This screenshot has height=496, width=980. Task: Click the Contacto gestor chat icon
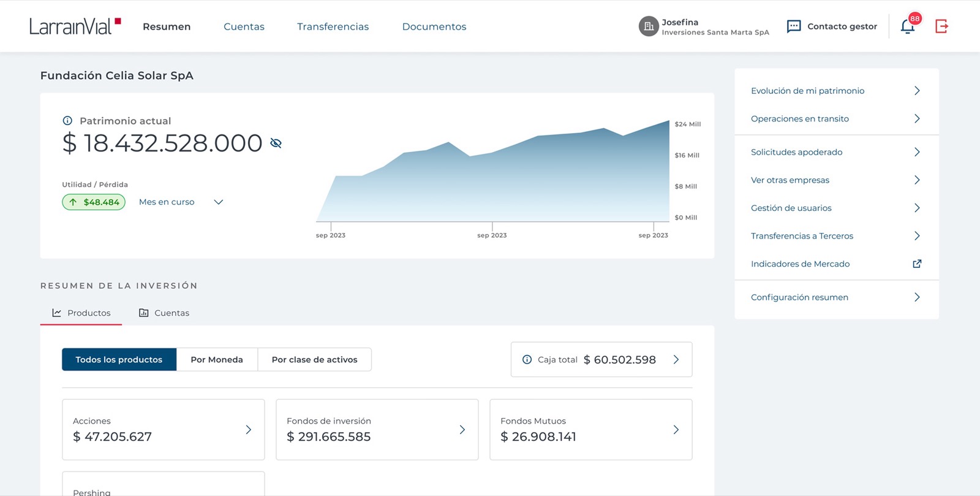pos(794,26)
